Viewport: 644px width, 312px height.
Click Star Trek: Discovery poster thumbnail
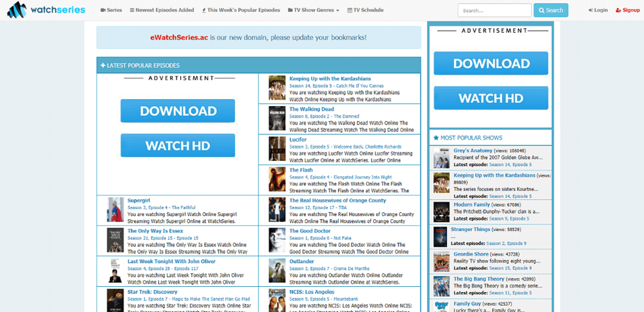pos(115,300)
